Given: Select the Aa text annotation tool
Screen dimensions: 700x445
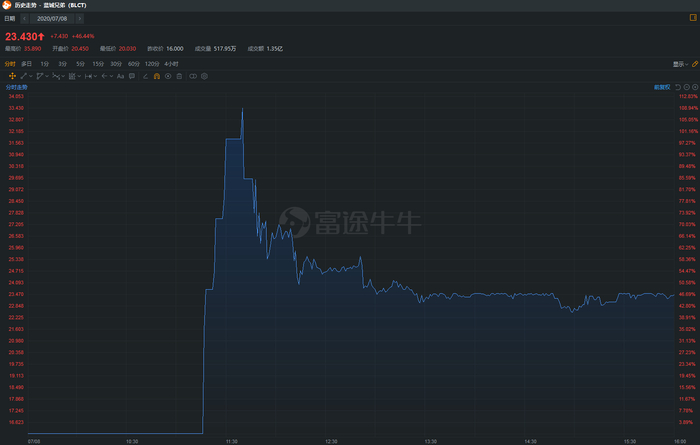Looking at the screenshot, I should click(120, 76).
